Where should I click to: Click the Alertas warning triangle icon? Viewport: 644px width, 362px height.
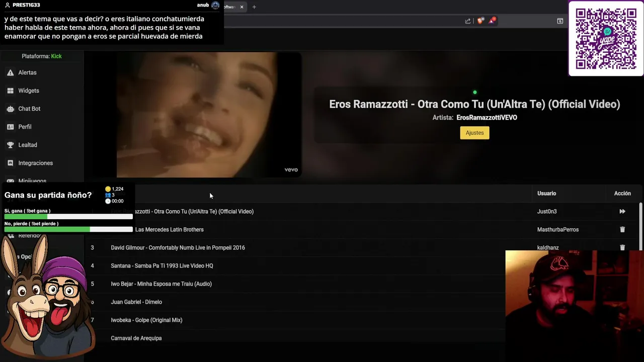[x=10, y=72]
